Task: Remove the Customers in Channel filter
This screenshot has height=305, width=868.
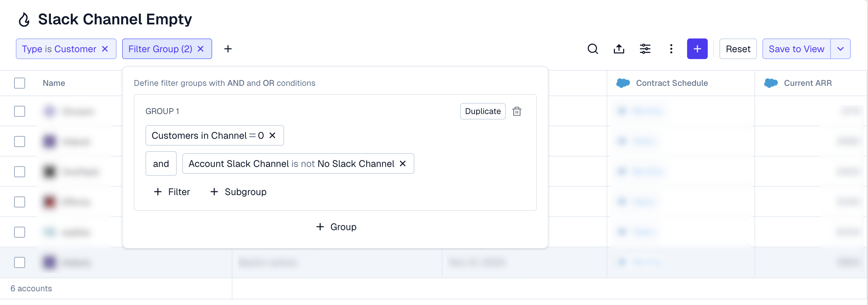Action: 272,136
